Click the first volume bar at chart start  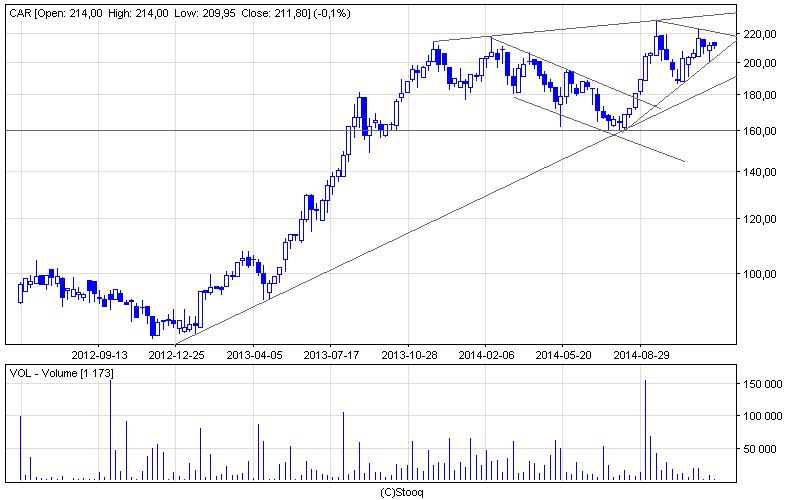[20, 448]
